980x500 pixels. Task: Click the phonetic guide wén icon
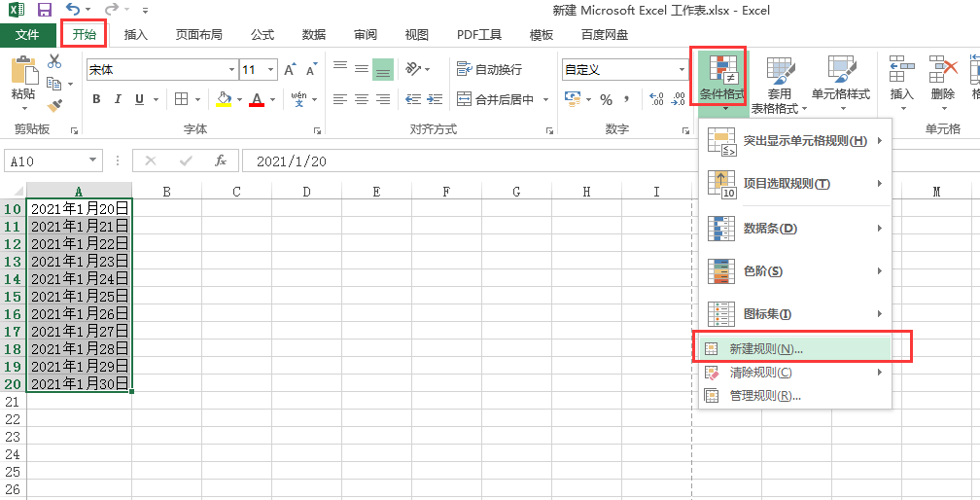click(299, 99)
